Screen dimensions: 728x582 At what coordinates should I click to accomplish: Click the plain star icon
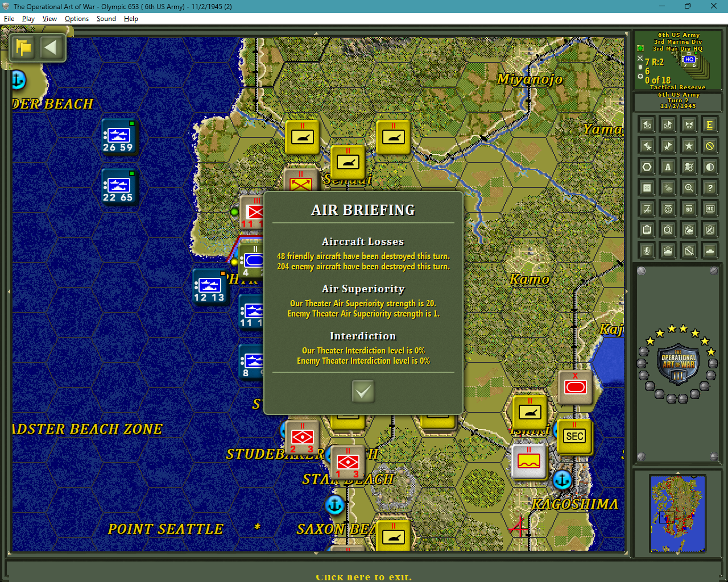[x=689, y=145]
